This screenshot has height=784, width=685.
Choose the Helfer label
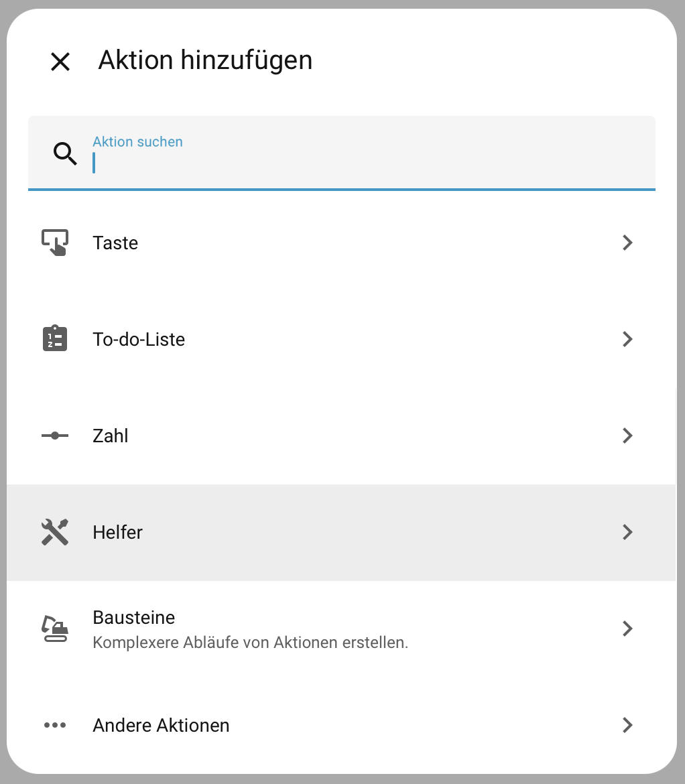(118, 532)
